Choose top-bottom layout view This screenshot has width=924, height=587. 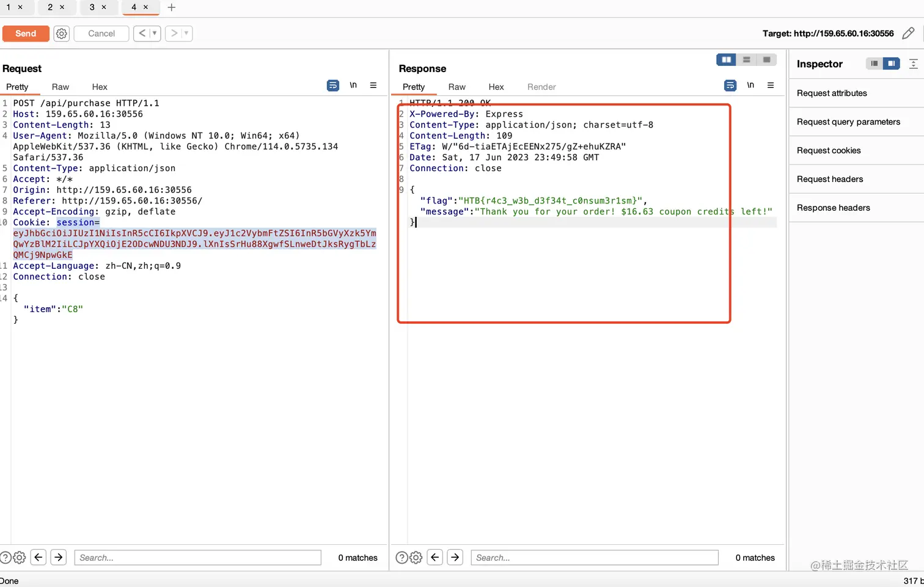click(x=746, y=60)
